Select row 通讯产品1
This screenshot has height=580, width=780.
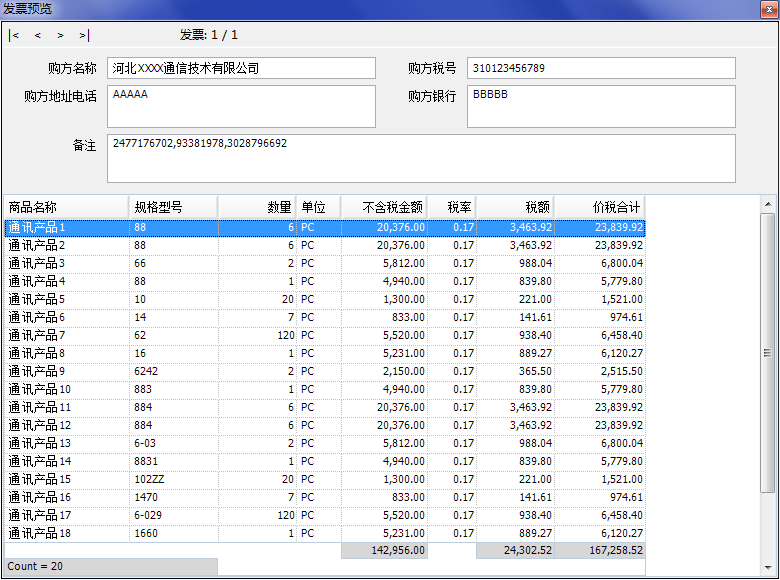[325, 228]
